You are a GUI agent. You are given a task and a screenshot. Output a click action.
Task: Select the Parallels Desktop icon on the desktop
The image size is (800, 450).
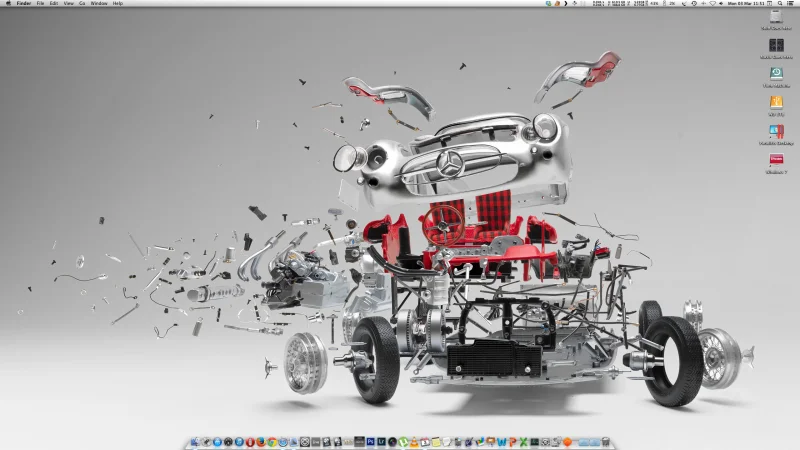coord(776,131)
